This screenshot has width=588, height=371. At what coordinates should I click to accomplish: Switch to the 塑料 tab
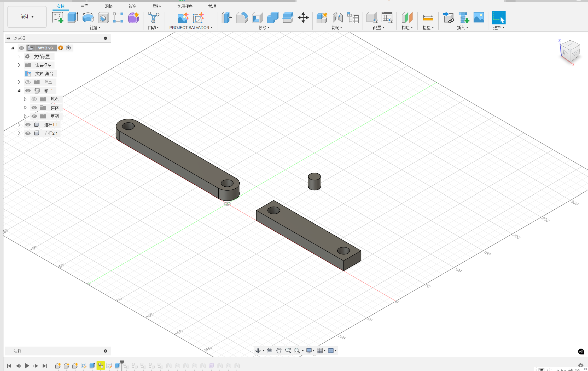(157, 6)
